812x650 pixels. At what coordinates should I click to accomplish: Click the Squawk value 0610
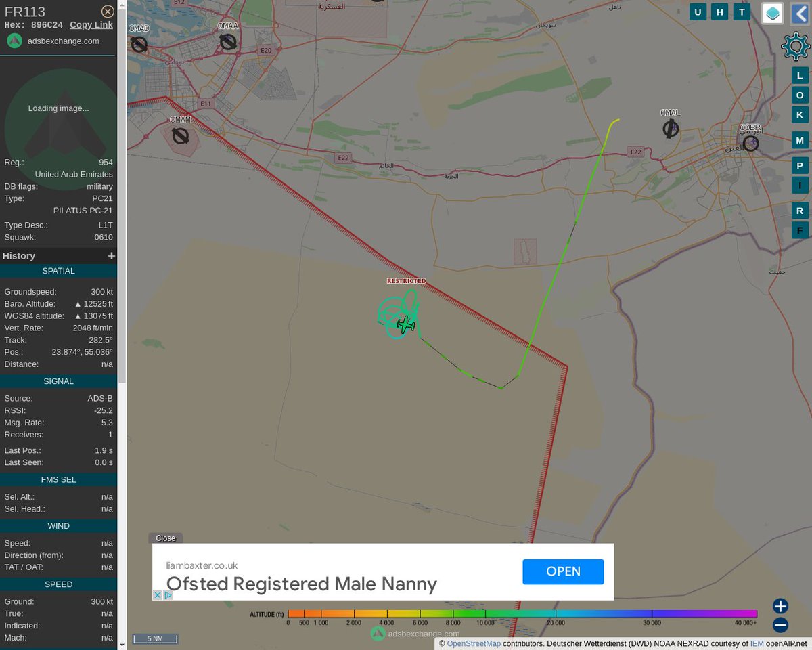(x=104, y=238)
